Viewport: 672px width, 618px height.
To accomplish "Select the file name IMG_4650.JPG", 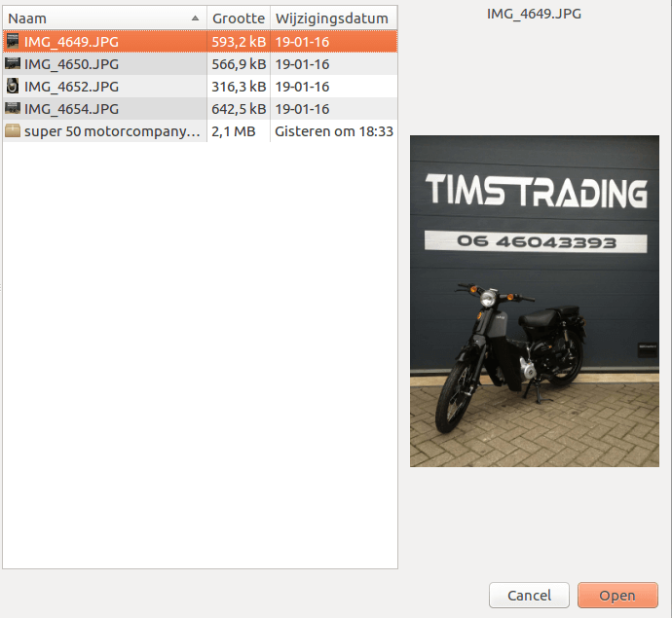I will click(71, 64).
